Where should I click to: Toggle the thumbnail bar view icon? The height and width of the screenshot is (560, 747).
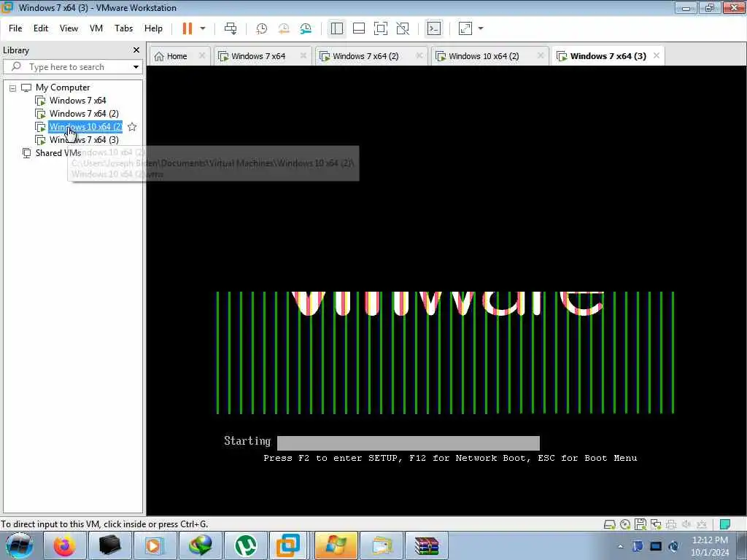pos(359,28)
